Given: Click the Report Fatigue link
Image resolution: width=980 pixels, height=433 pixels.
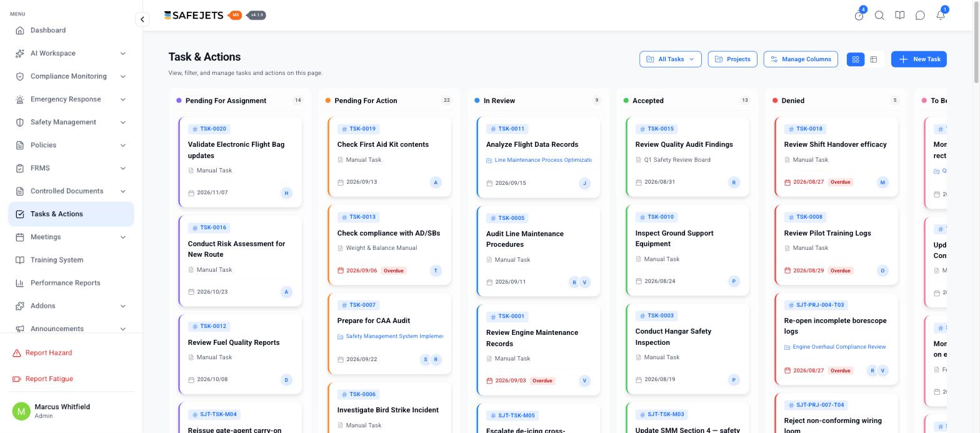Looking at the screenshot, I should coord(42,379).
